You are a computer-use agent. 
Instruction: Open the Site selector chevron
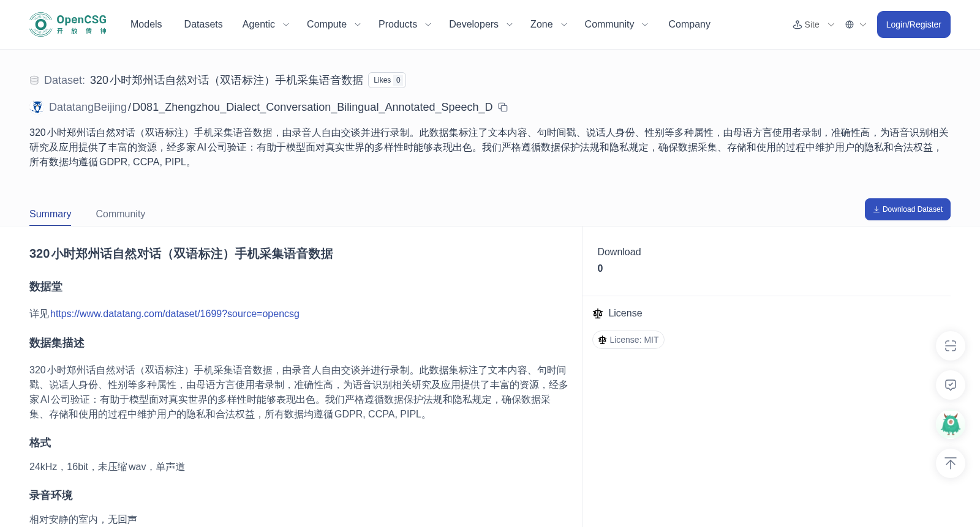click(831, 24)
